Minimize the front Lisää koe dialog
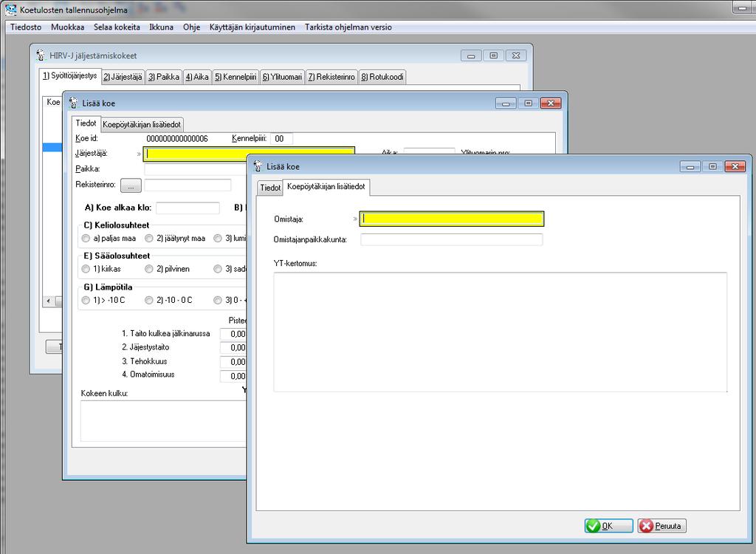The width and height of the screenshot is (756, 554). click(x=690, y=166)
